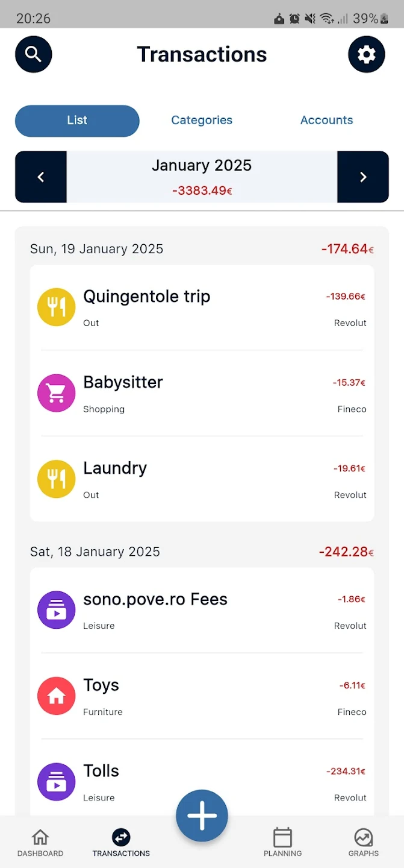Tap Babysitter shopping cart icon
Screen dimensions: 404x868
57,393
